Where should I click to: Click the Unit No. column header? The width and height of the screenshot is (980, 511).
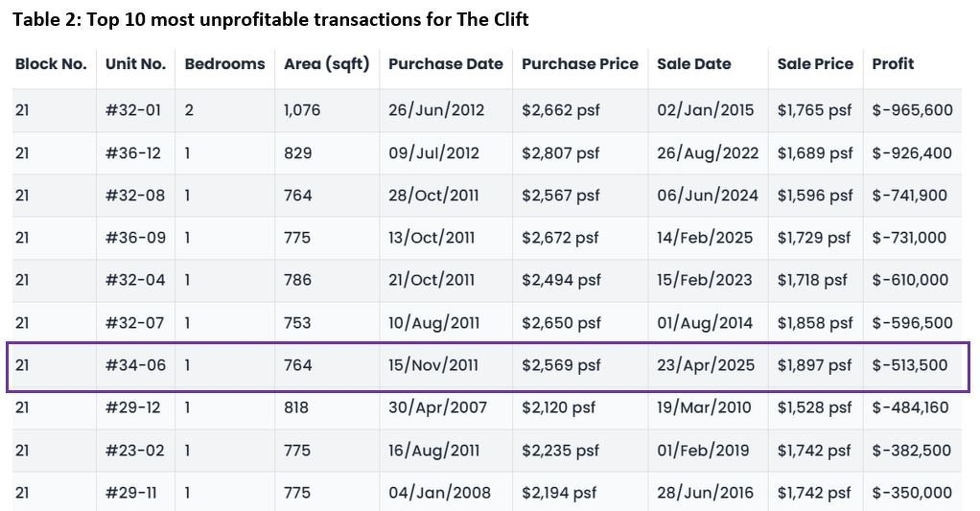(x=135, y=64)
